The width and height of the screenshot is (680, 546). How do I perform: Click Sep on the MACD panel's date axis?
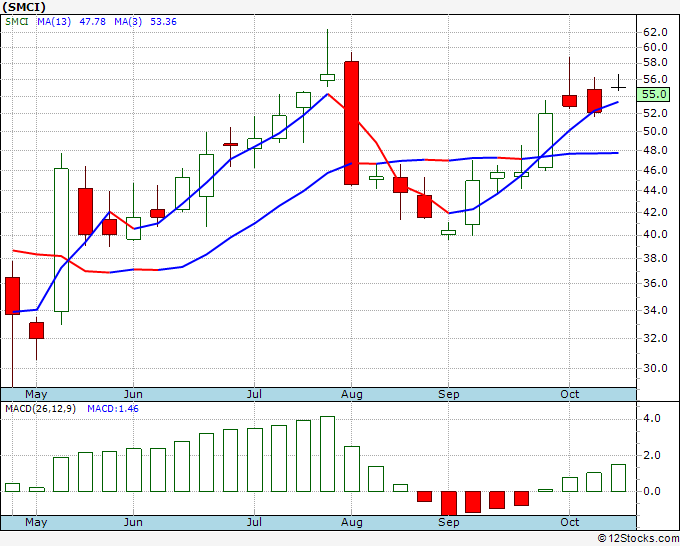point(448,522)
